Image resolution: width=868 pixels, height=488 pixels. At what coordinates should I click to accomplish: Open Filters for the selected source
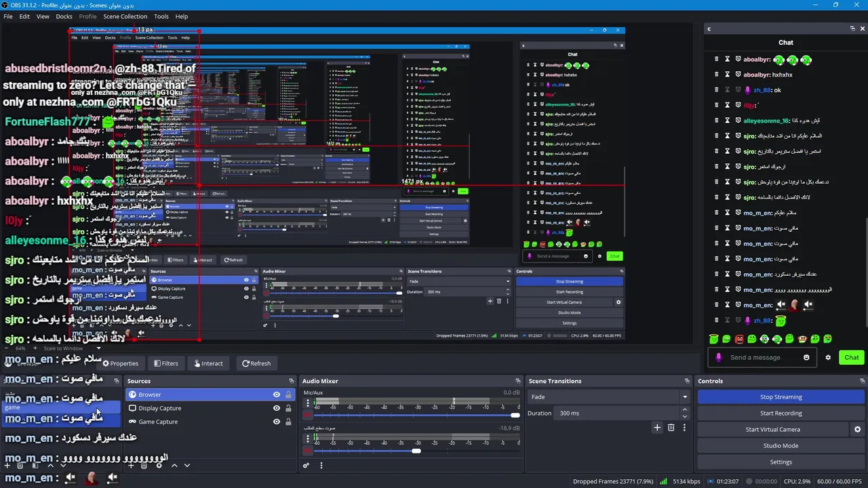pyautogui.click(x=165, y=363)
